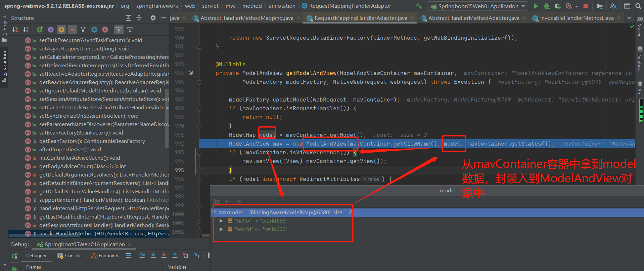Click the Run to Cursor icon
Image resolution: width=644 pixels, height=271 pixels.
pyautogui.click(x=197, y=256)
